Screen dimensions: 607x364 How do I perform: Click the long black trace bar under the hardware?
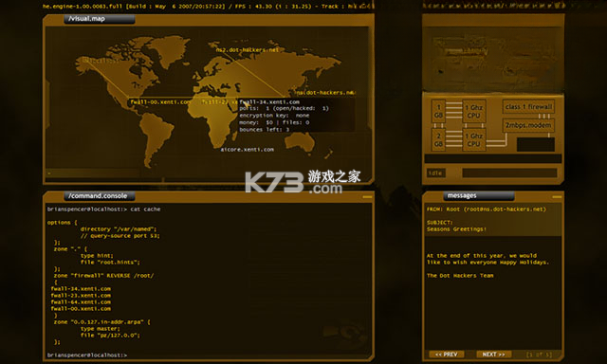493,158
